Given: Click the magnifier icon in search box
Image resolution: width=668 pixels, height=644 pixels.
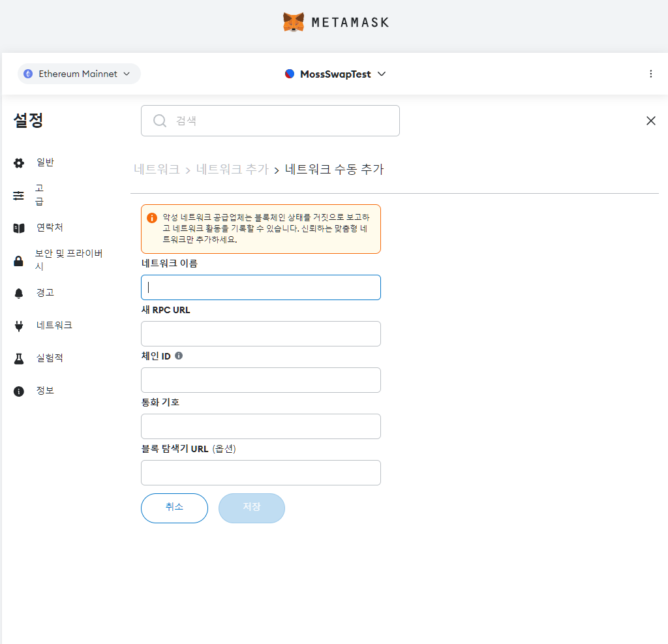Looking at the screenshot, I should click(x=160, y=121).
